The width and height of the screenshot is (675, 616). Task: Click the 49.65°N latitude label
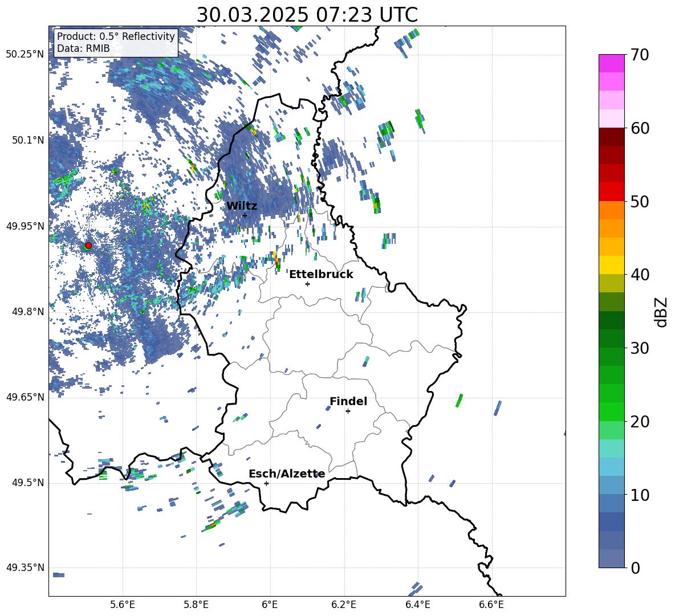click(25, 397)
